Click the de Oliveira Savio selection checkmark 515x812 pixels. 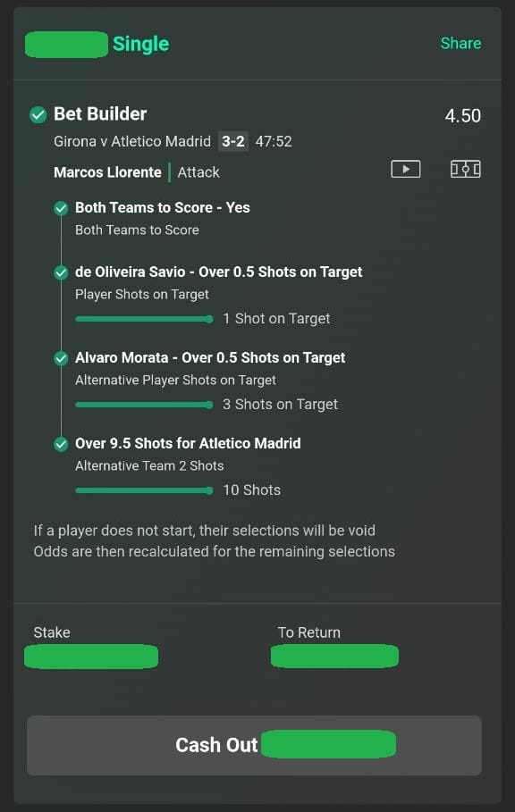coord(61,272)
